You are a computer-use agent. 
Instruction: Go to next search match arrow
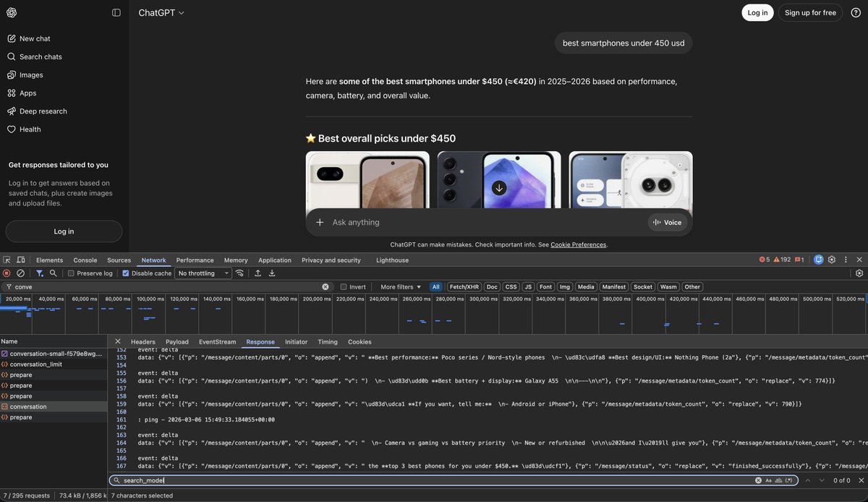coord(822,480)
